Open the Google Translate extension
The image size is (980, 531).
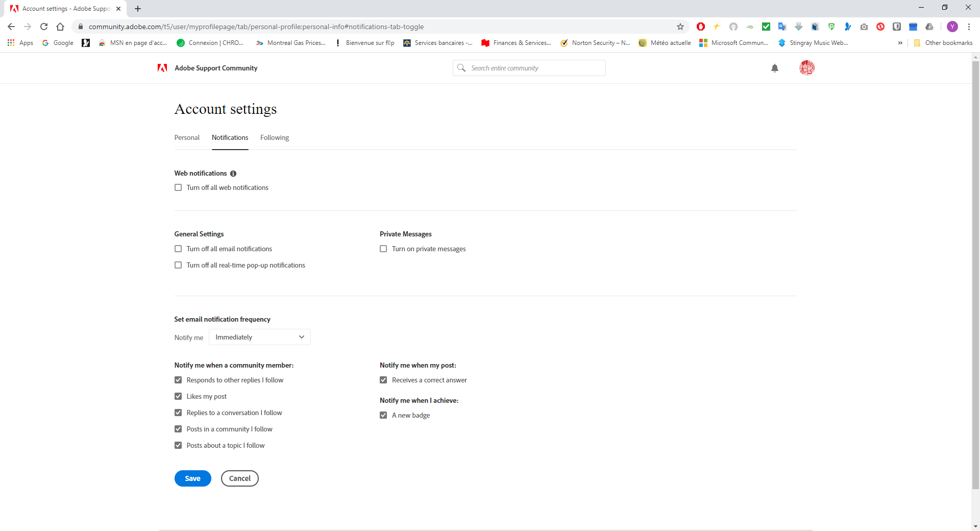click(782, 27)
